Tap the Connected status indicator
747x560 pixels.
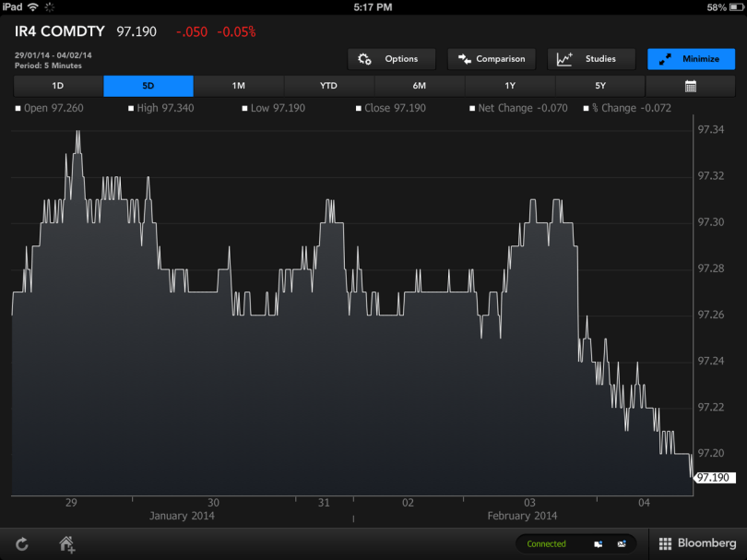coord(547,543)
